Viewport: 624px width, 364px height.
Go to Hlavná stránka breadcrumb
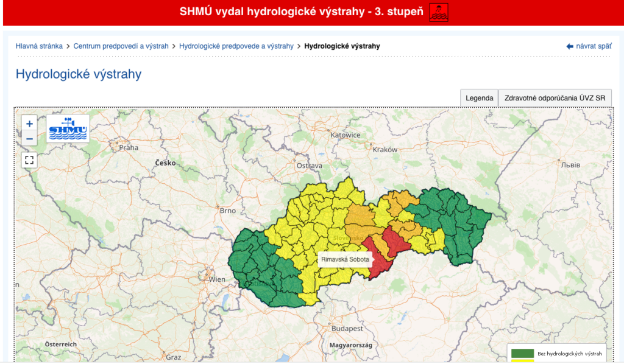pos(39,46)
